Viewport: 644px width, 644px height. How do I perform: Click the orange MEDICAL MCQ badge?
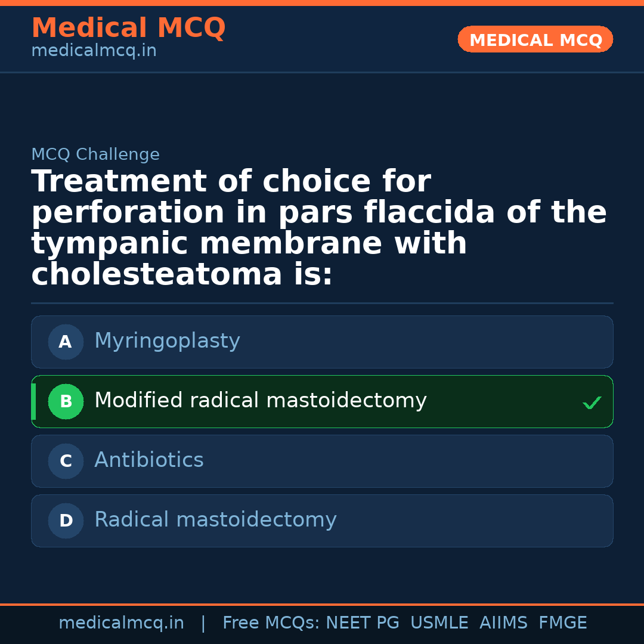coord(535,40)
